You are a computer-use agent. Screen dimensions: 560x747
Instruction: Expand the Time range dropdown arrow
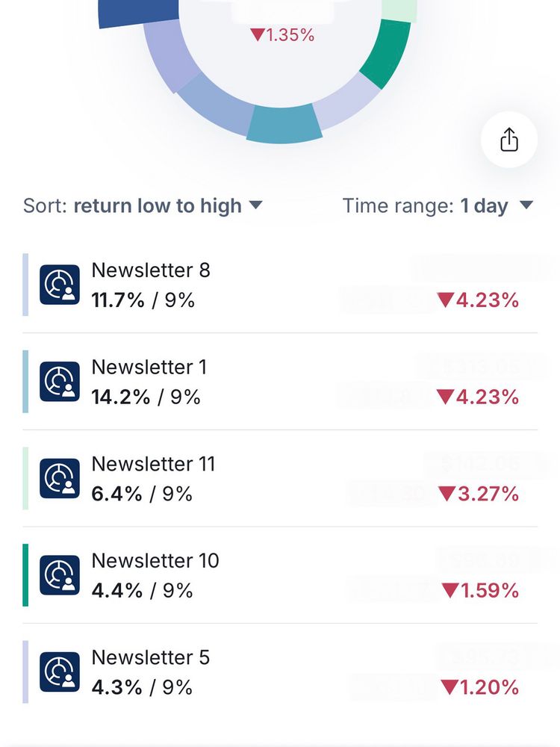526,205
